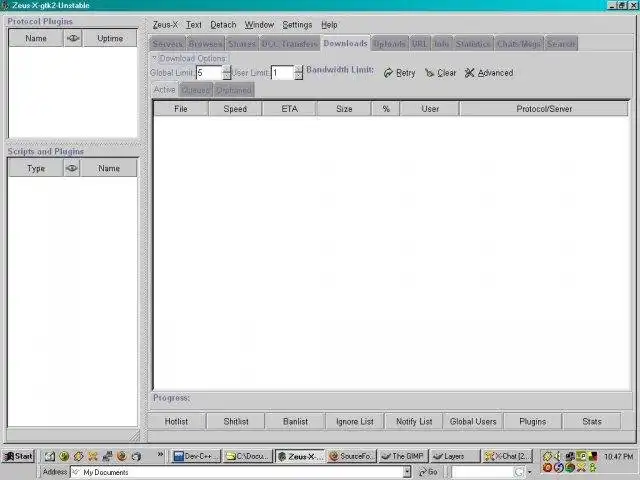Switch to SourceFo... browser taskbar window
Viewport: 640px width, 480px height.
coord(351,456)
